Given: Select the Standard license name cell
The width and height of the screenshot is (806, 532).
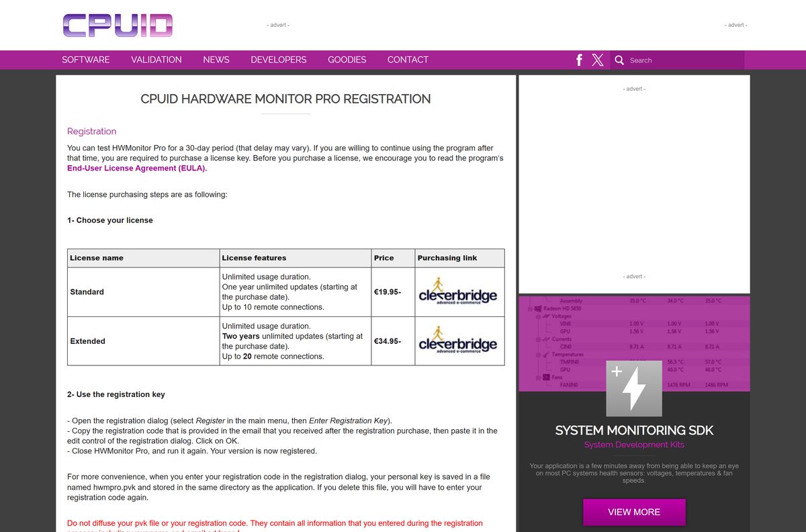Looking at the screenshot, I should (144, 292).
